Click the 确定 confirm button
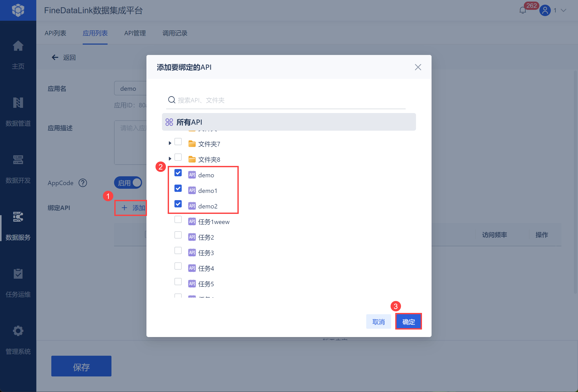The height and width of the screenshot is (392, 578). click(x=408, y=322)
